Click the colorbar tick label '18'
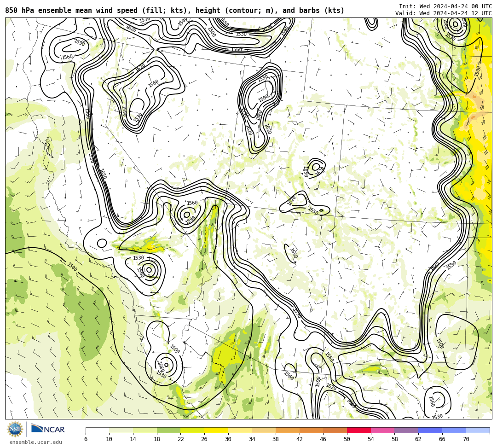This screenshot has width=497, height=448. 156,439
